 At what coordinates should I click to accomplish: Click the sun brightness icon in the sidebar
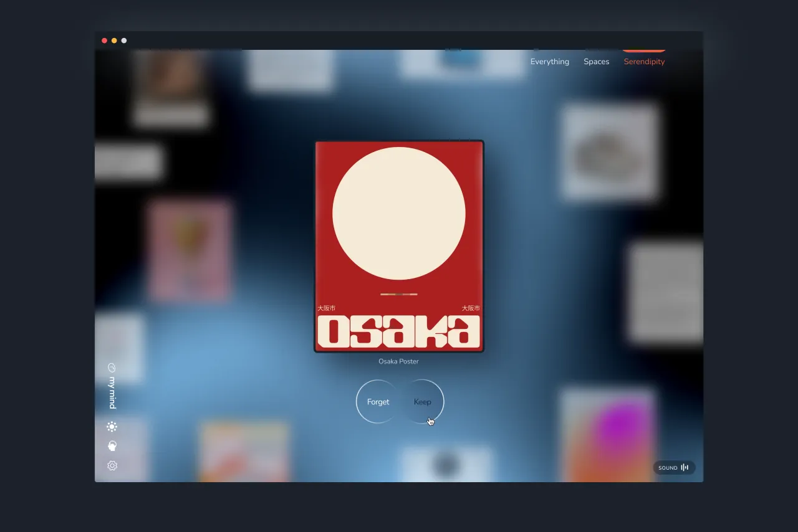(112, 427)
